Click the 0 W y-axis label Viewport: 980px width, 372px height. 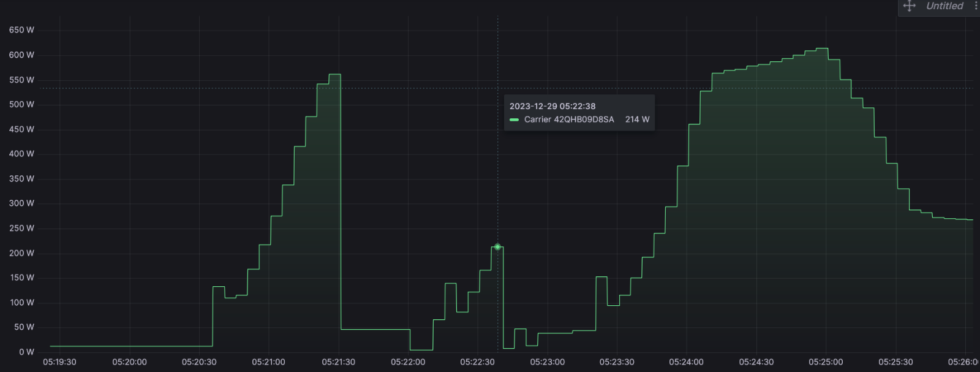26,352
